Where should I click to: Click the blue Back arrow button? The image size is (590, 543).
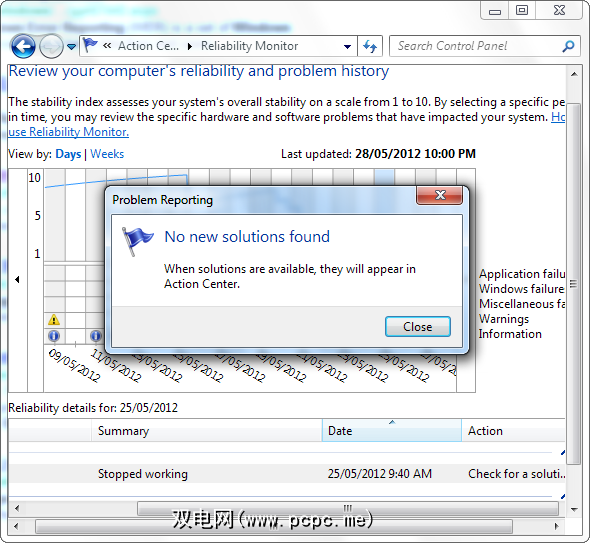23,46
